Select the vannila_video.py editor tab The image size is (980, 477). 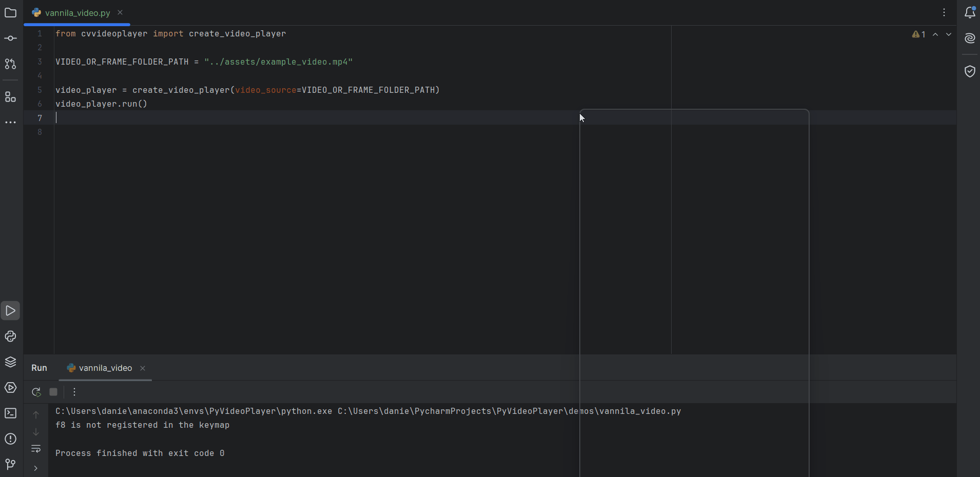(x=77, y=13)
